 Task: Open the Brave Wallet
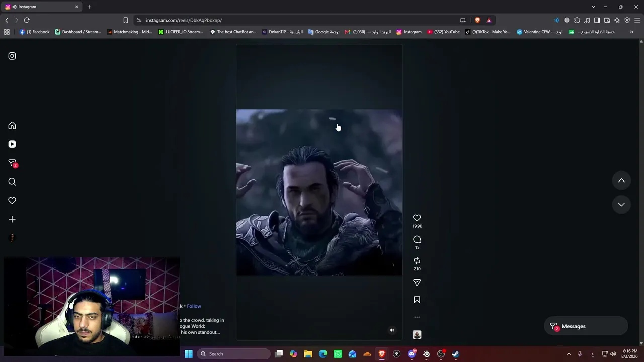[x=607, y=20]
